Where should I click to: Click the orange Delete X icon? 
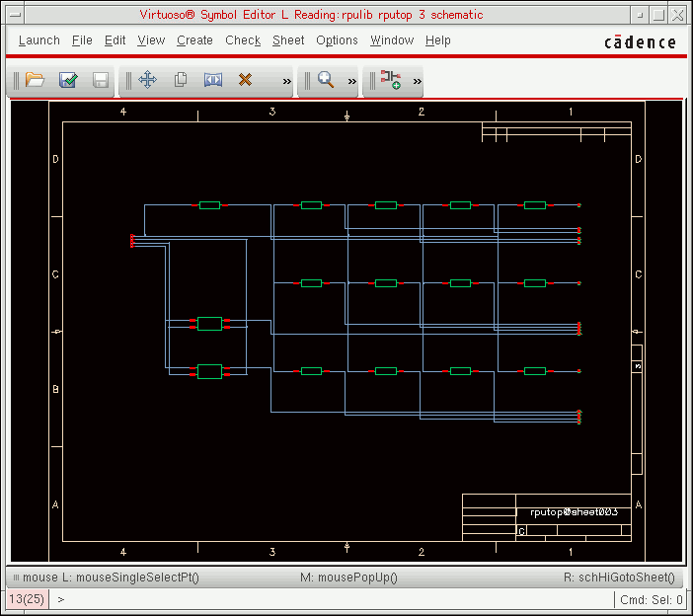coord(246,80)
